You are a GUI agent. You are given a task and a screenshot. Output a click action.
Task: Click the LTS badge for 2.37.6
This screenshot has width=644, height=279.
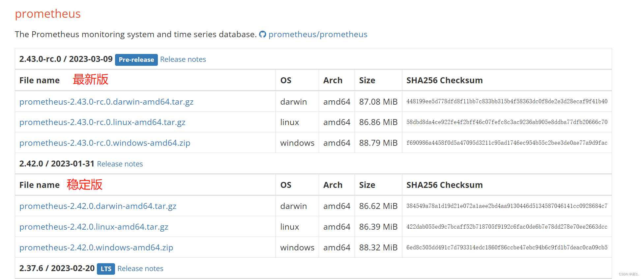point(106,269)
